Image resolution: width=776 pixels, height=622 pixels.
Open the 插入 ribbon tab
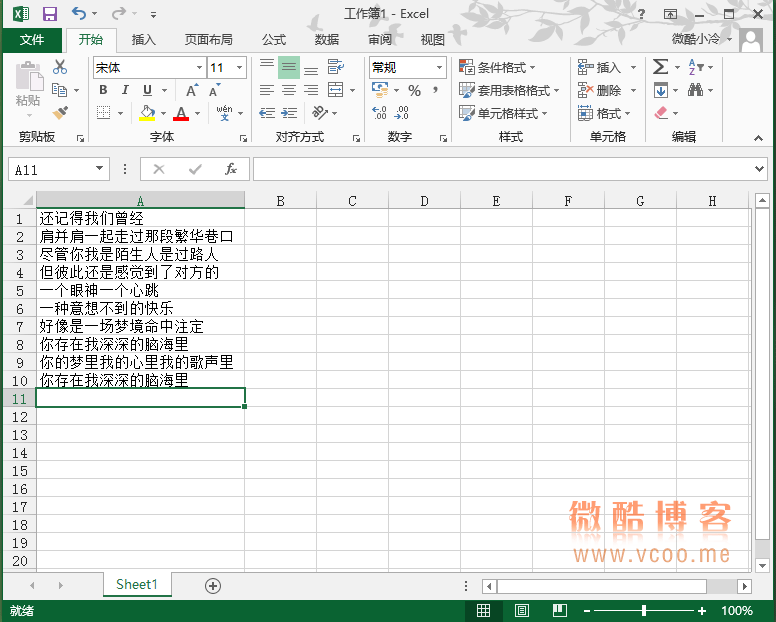[x=144, y=40]
